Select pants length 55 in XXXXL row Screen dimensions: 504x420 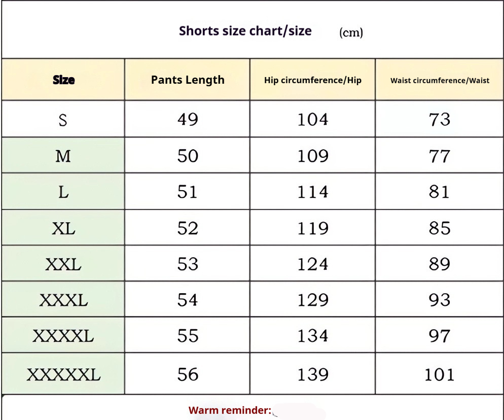coord(188,336)
